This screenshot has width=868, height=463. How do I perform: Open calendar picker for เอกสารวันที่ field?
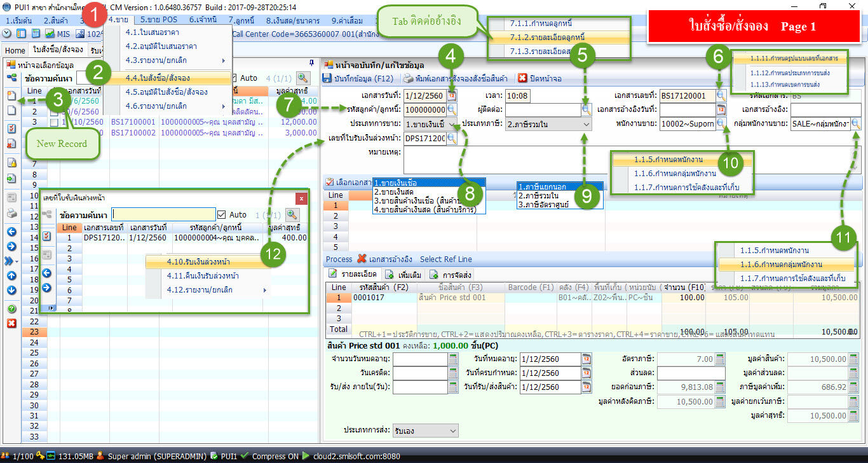click(452, 95)
